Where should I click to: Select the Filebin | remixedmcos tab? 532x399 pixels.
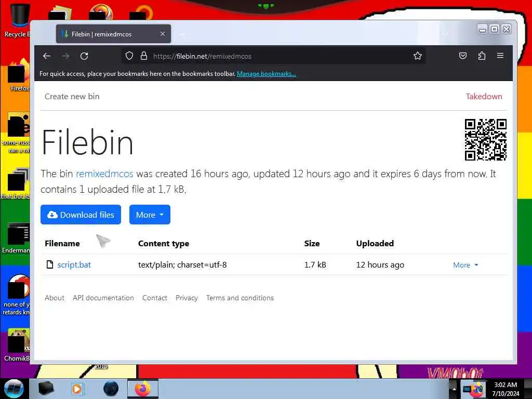pyautogui.click(x=113, y=34)
